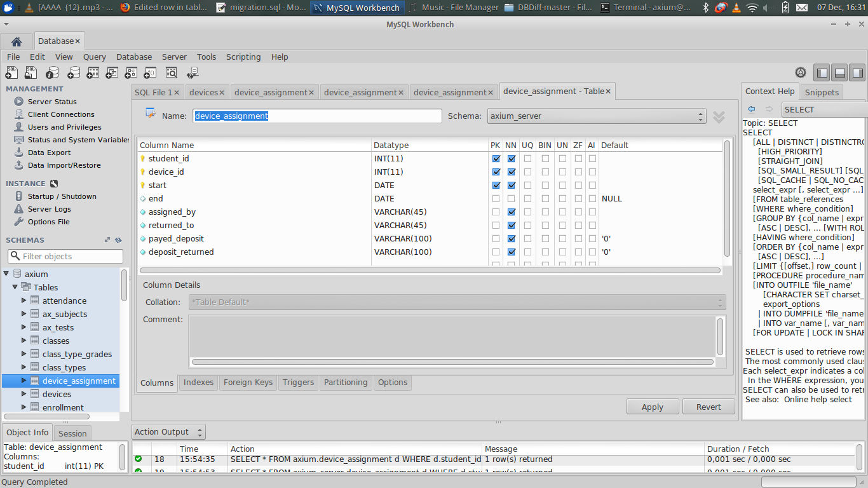The height and width of the screenshot is (488, 868).
Task: Reconnect to DBMS toolbar icon
Action: (193, 72)
